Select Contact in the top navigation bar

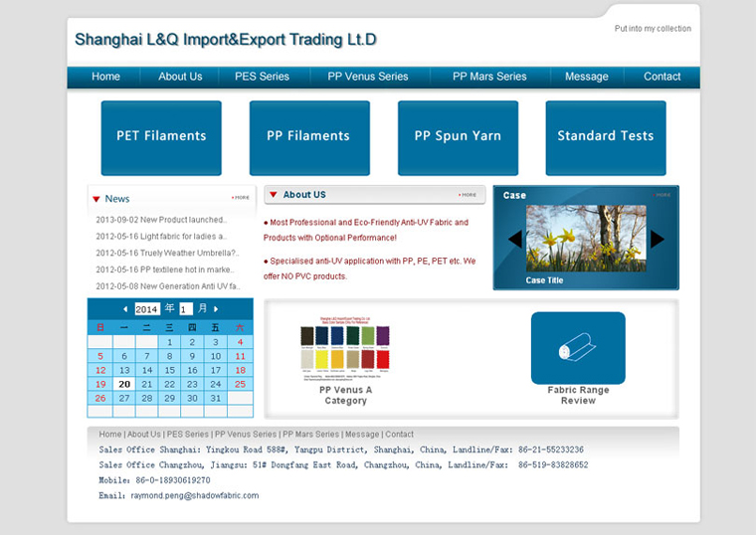[x=661, y=77]
